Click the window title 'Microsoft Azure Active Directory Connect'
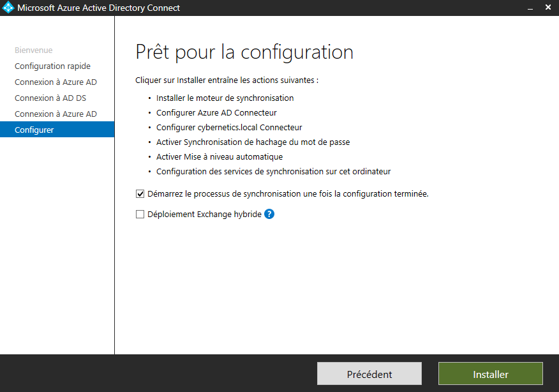The width and height of the screenshot is (559, 392). point(99,8)
